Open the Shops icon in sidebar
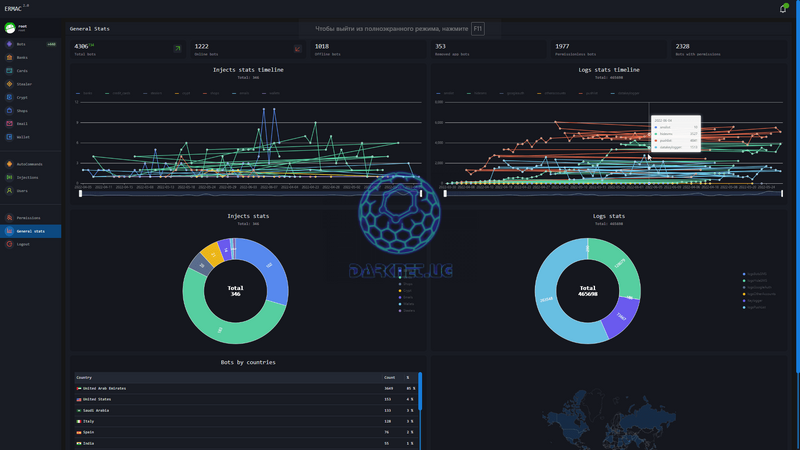Viewport: 800px width, 450px height. pyautogui.click(x=9, y=111)
